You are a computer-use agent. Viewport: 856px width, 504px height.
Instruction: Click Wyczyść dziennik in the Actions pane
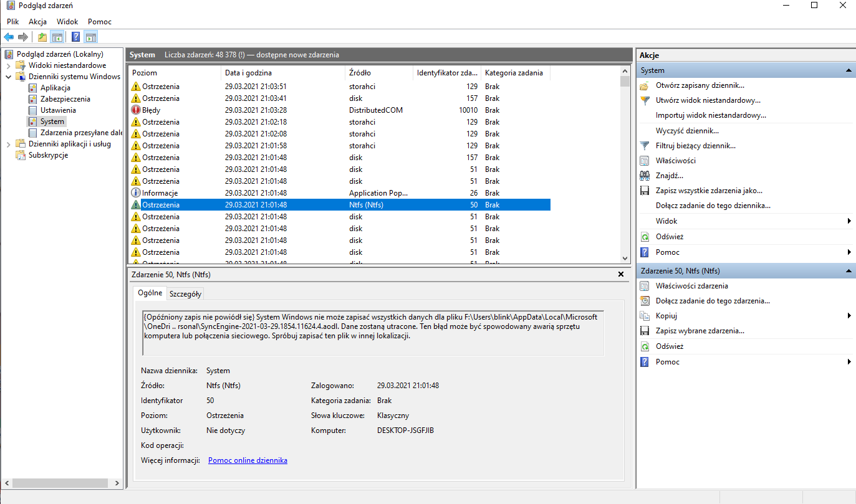pos(687,131)
